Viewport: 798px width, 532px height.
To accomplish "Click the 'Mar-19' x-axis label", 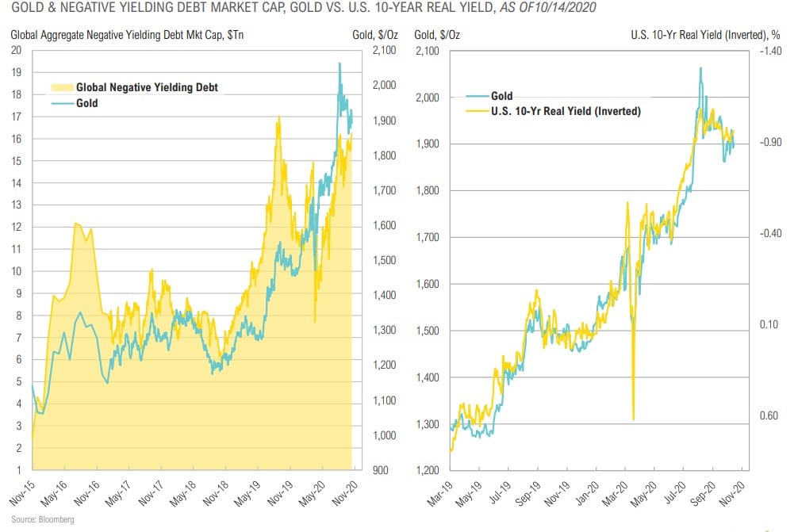I will click(x=441, y=492).
